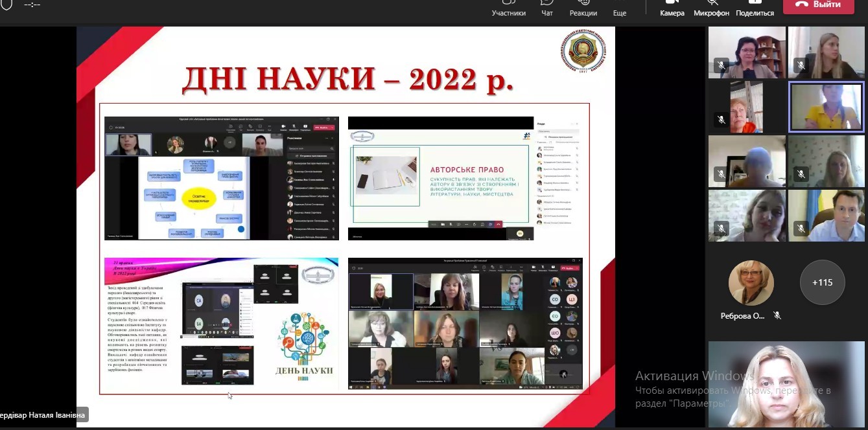Click the ДНІ НАУКИ – 2022 slide title
868x430 pixels.
[347, 79]
